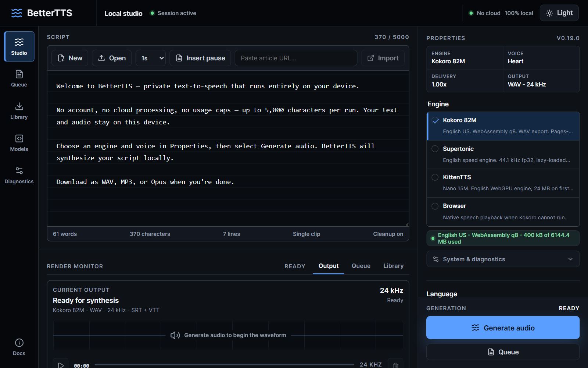The width and height of the screenshot is (588, 368).
Task: Click the play button in output player
Action: pos(61,365)
